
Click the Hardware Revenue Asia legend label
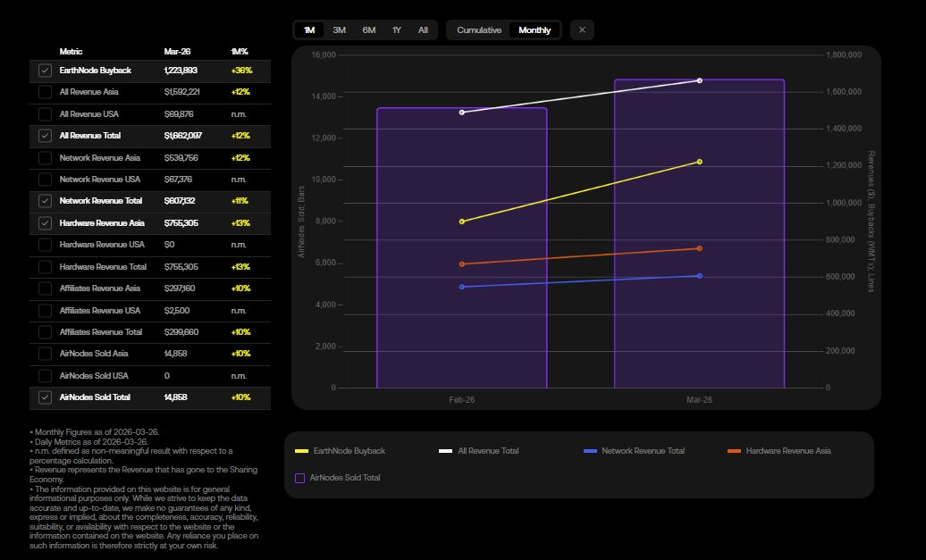pos(788,451)
